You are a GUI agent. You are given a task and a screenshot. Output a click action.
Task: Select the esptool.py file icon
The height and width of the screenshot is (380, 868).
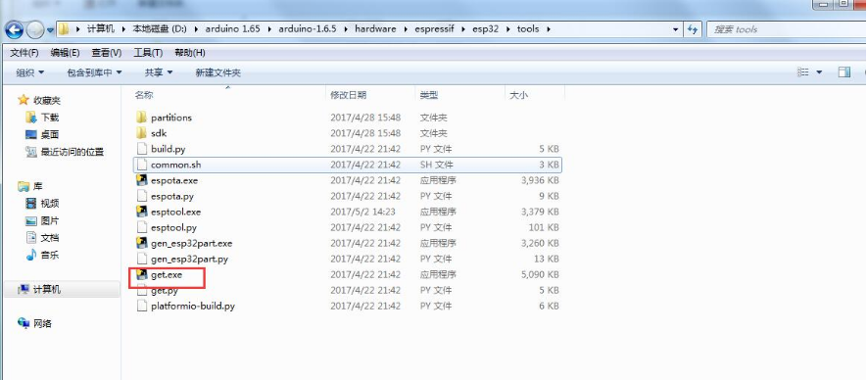coord(142,227)
